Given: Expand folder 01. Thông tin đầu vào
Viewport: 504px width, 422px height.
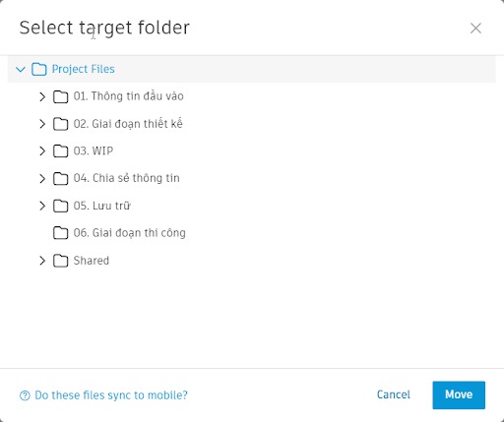Looking at the screenshot, I should point(42,96).
